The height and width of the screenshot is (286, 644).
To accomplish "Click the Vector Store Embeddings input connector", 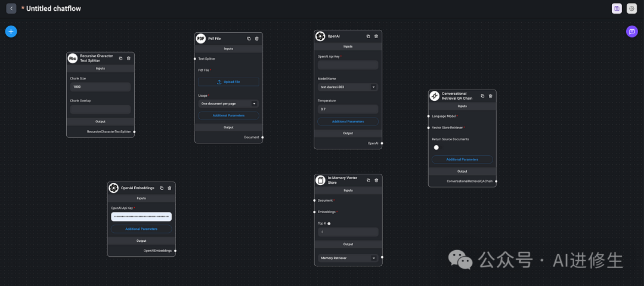I will click(314, 212).
